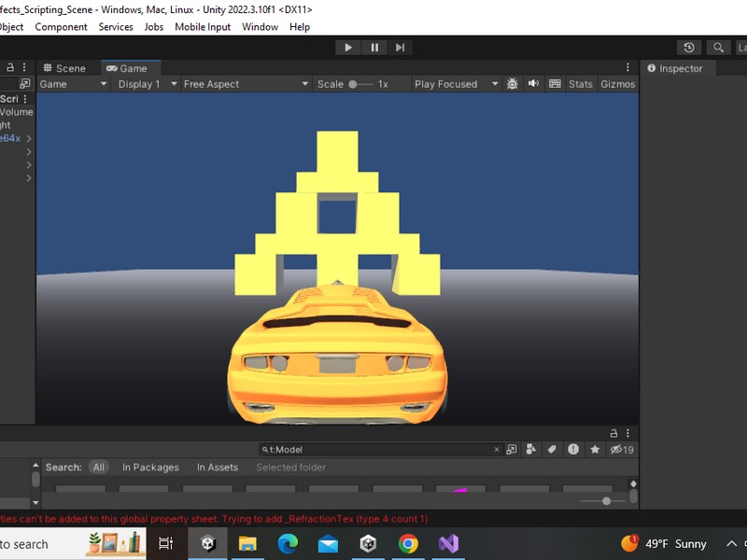Clear the t:Model search field
Viewport: 747px width, 560px height.
496,449
